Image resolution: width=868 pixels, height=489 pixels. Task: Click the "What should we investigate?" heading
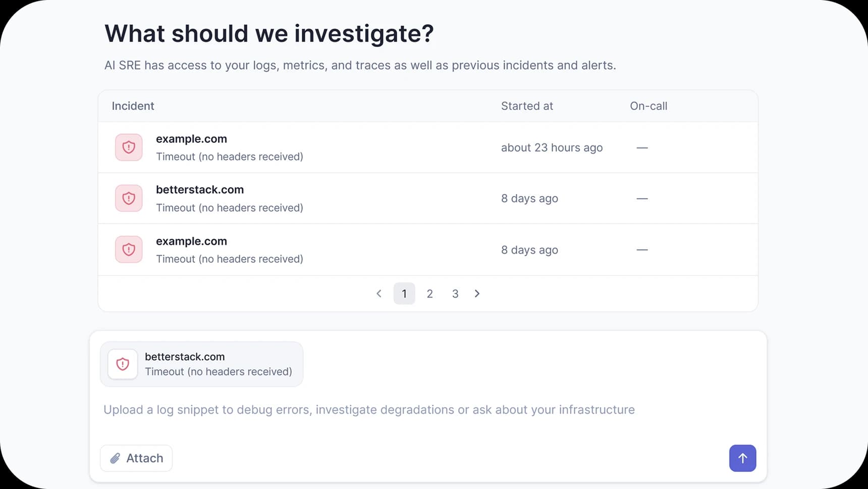pos(269,34)
